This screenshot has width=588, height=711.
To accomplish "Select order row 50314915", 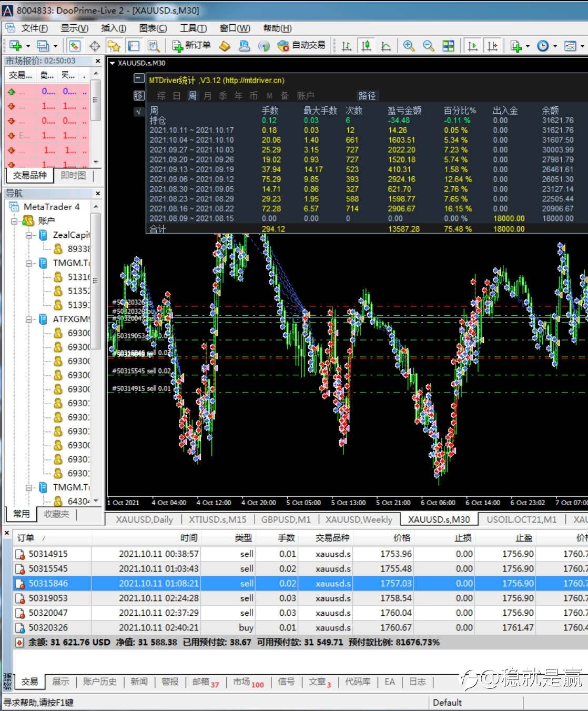I will click(x=300, y=554).
